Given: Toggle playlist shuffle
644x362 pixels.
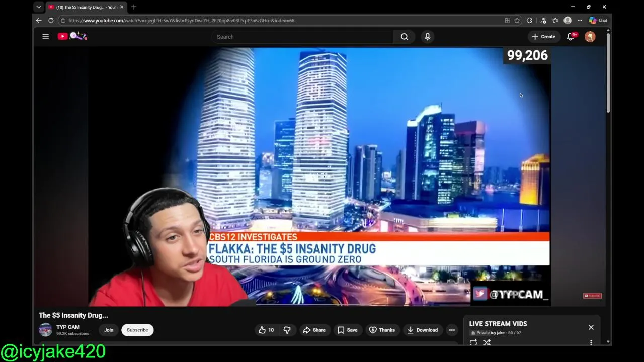Looking at the screenshot, I should click(487, 342).
